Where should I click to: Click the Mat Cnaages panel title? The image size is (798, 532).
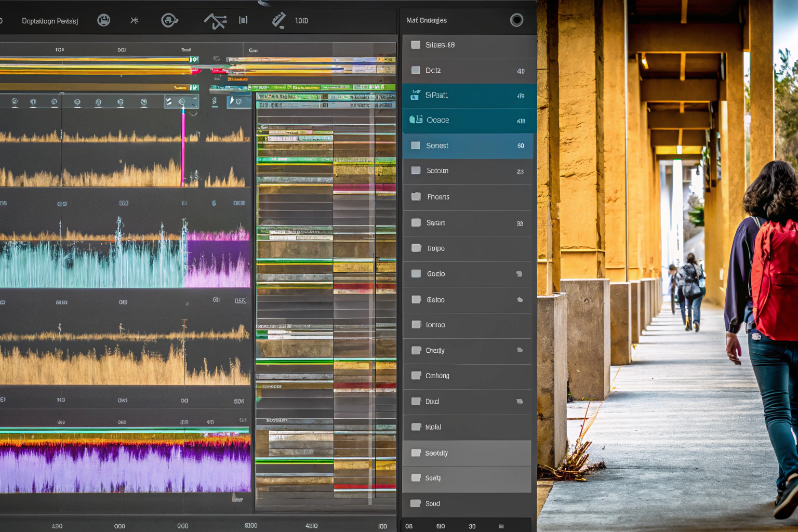pyautogui.click(x=427, y=20)
